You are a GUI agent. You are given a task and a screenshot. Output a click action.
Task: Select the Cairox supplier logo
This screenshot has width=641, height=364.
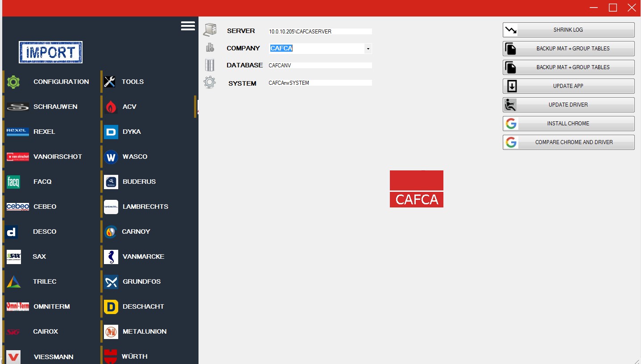point(14,331)
